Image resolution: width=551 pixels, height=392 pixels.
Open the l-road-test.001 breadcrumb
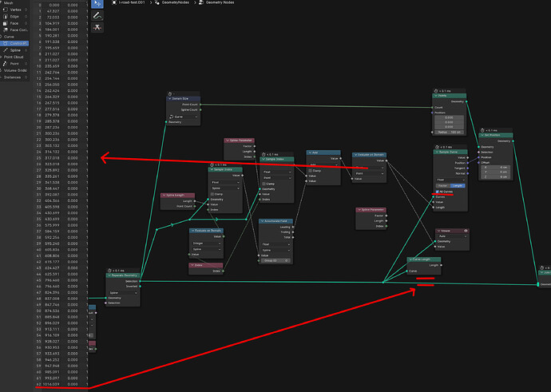[132, 2]
